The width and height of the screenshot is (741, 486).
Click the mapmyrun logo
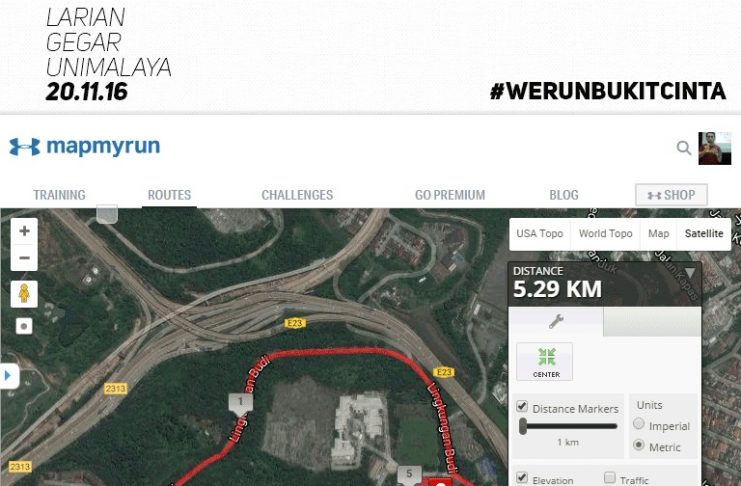tap(85, 147)
